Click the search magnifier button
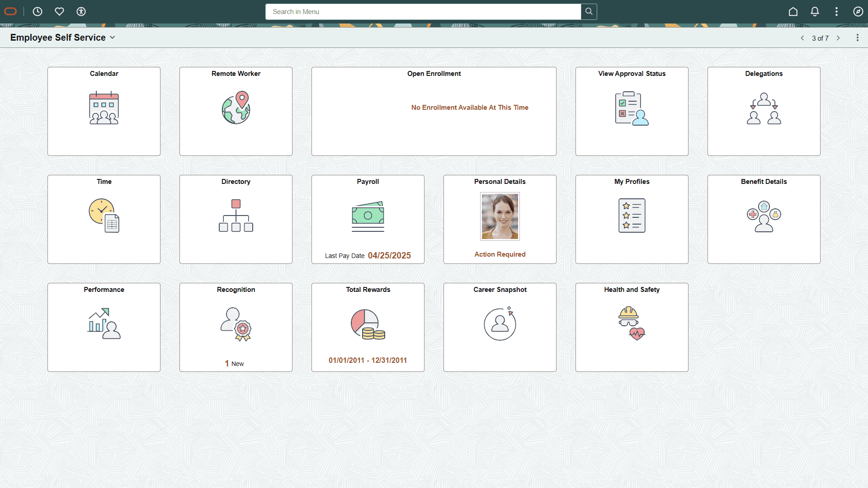The width and height of the screenshot is (868, 488). pos(589,12)
